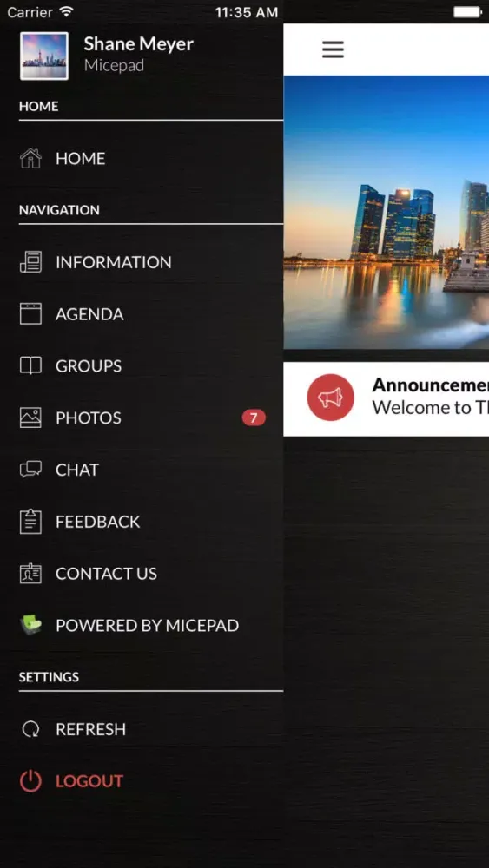
Task: Tap the Micepad subtitle under the name
Action: pos(114,65)
